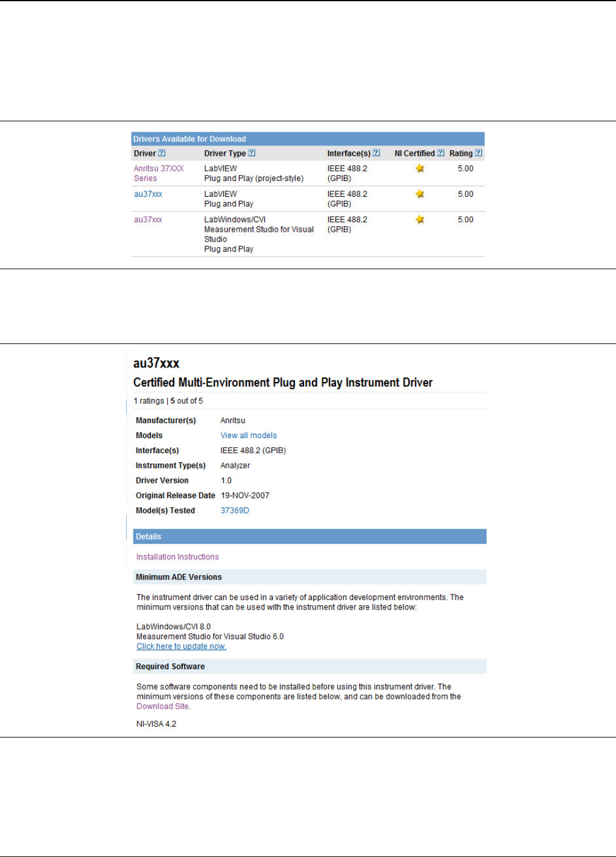Click 'Certified Multi-Environment Plug and Play Instrument Driver' heading

(283, 383)
